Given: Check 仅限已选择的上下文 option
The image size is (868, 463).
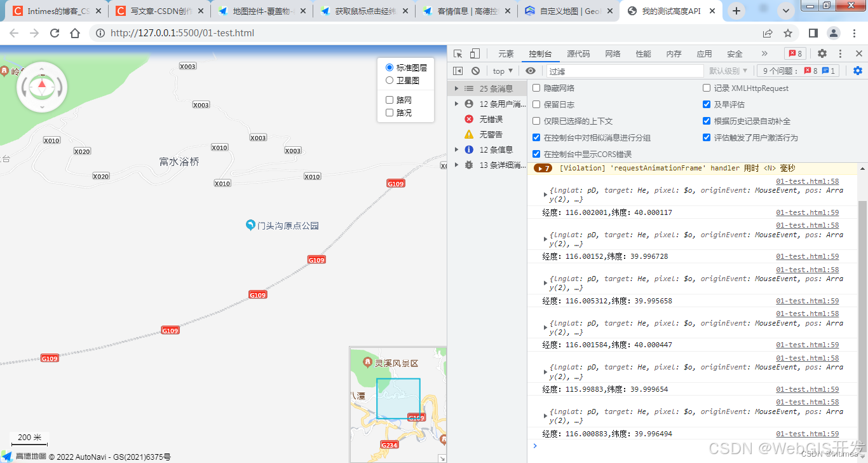Looking at the screenshot, I should pyautogui.click(x=536, y=121).
